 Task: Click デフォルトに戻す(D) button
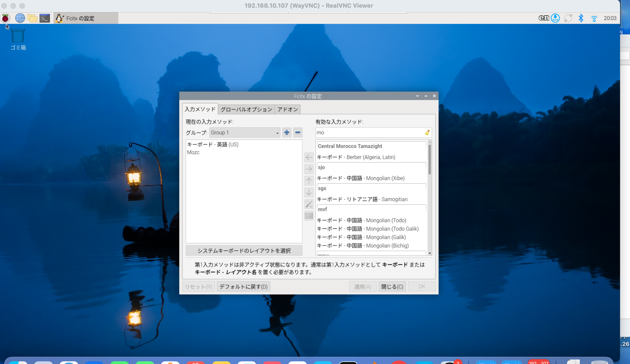[243, 287]
